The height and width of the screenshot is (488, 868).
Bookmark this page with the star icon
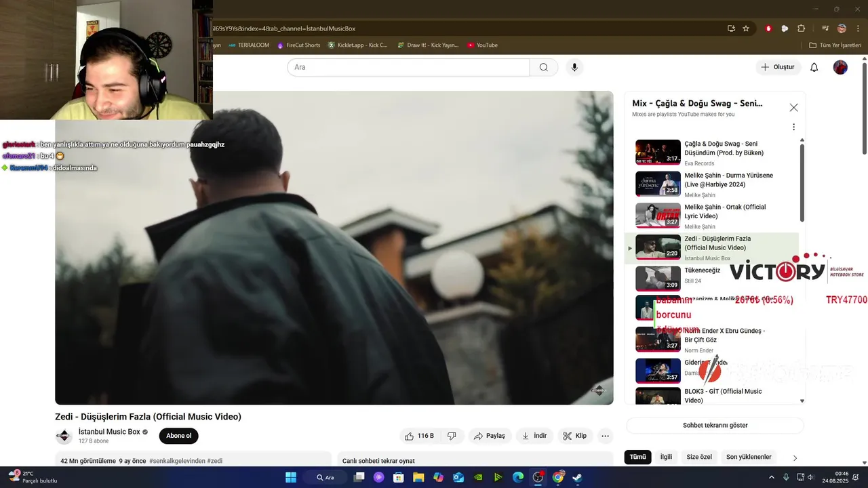tap(746, 28)
